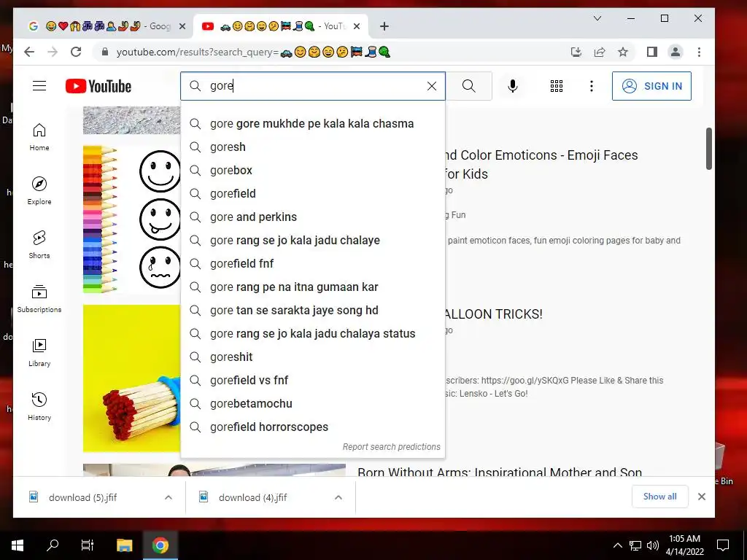Viewport: 747px width, 560px height.
Task: Click Report search predictions link
Action: point(391,447)
